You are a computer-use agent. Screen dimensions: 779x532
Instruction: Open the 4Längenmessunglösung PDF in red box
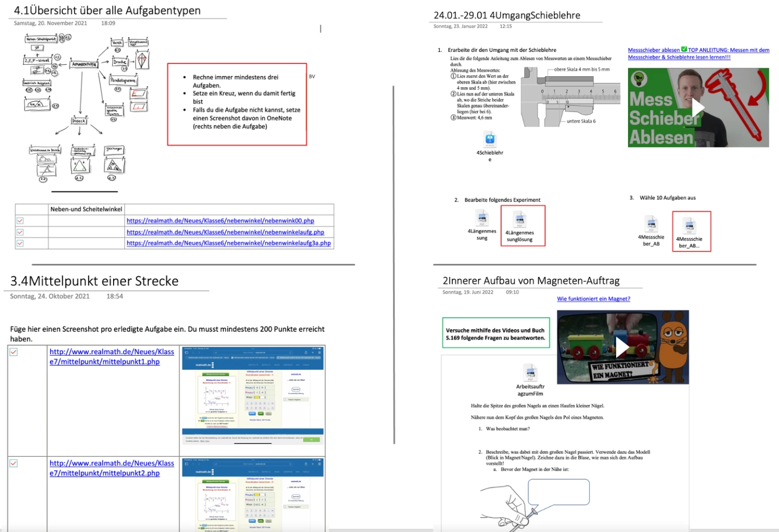pos(520,220)
